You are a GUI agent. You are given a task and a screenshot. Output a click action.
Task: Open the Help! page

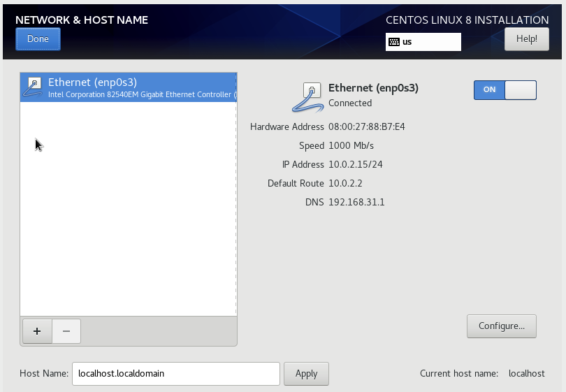point(527,39)
